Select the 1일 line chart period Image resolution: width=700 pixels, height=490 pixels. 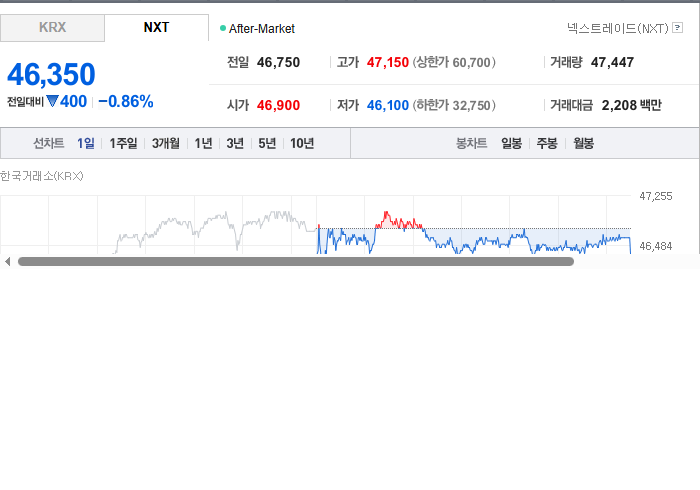pos(86,143)
